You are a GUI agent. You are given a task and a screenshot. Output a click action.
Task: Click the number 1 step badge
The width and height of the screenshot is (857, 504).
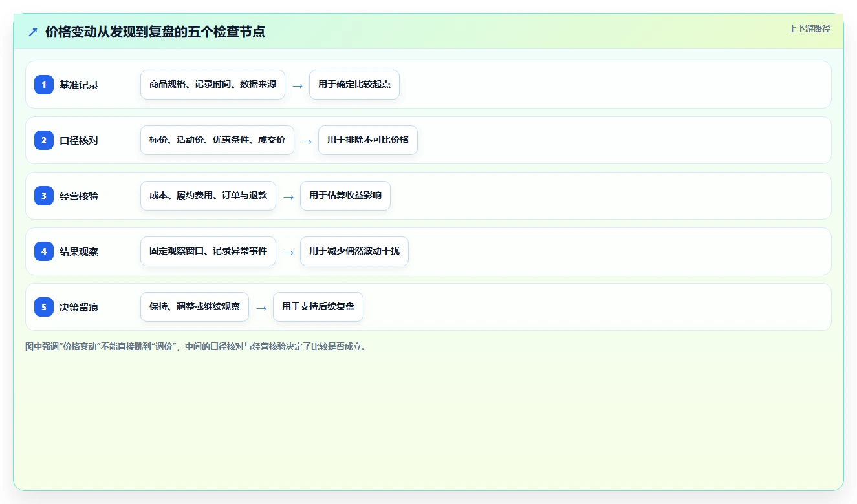[x=44, y=85]
